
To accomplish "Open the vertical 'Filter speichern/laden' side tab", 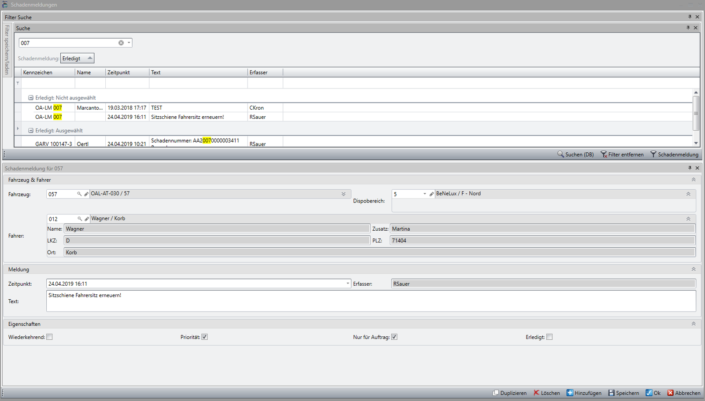I will 6,50.
